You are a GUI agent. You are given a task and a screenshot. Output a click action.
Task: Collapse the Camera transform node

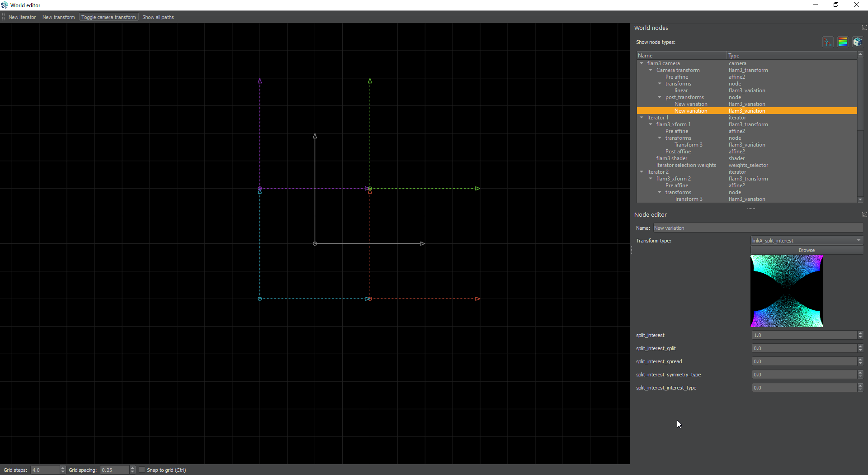(651, 70)
